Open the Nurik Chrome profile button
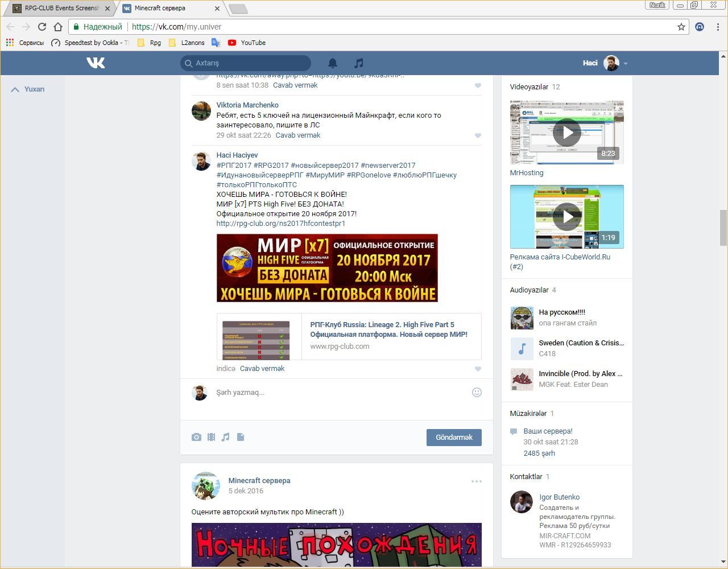The width and height of the screenshot is (728, 569). [657, 5]
